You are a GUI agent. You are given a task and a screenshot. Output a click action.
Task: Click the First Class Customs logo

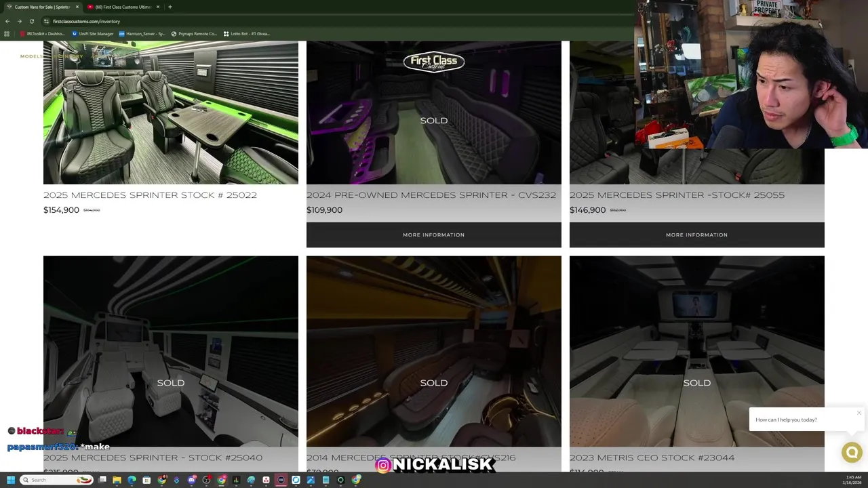pos(434,62)
